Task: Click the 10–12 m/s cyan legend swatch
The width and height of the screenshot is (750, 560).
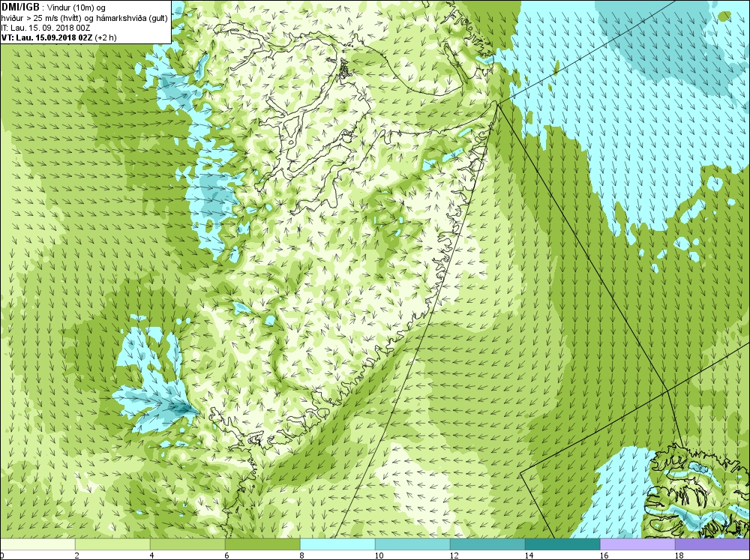Action: coord(412,544)
